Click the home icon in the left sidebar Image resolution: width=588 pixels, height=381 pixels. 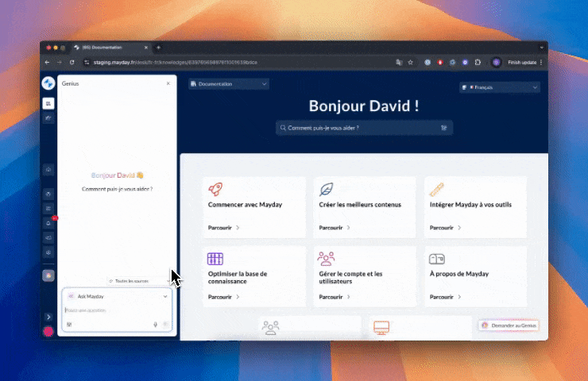[48, 169]
